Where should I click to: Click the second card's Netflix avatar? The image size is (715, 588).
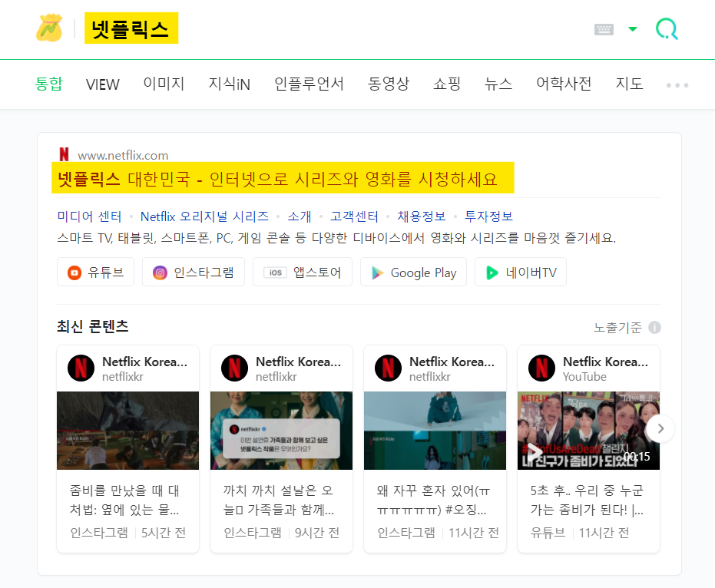[x=235, y=368]
